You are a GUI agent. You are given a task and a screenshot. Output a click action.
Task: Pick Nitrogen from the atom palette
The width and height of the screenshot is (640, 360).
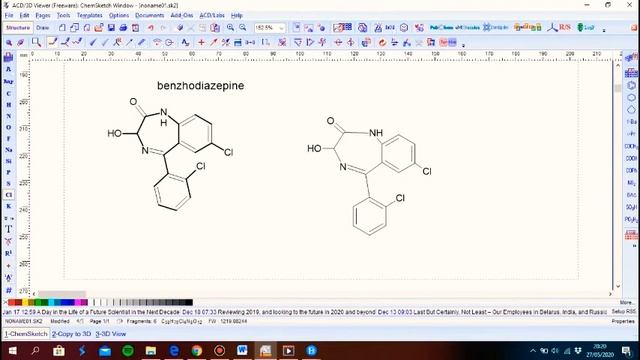(x=9, y=116)
